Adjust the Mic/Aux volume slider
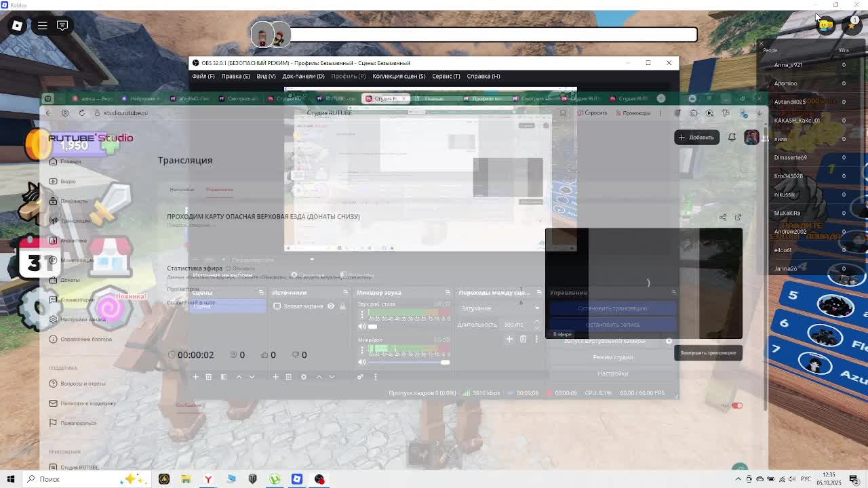 (x=409, y=363)
